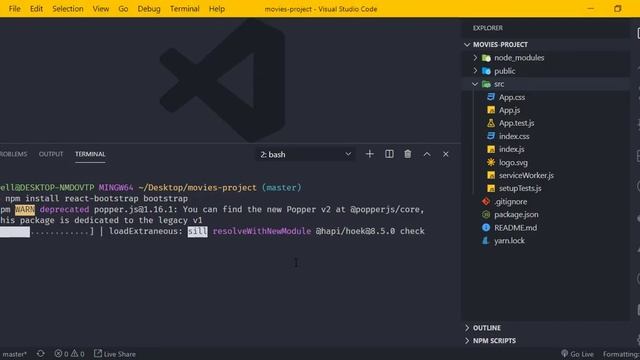Click the synchronize changes icon
This screenshot has width=640, height=360.
[40, 353]
